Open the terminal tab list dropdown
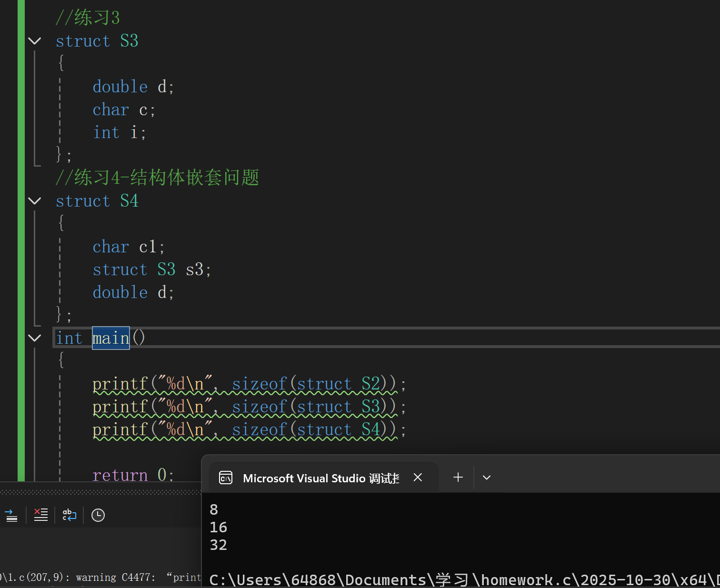The height and width of the screenshot is (588, 720). (x=486, y=477)
